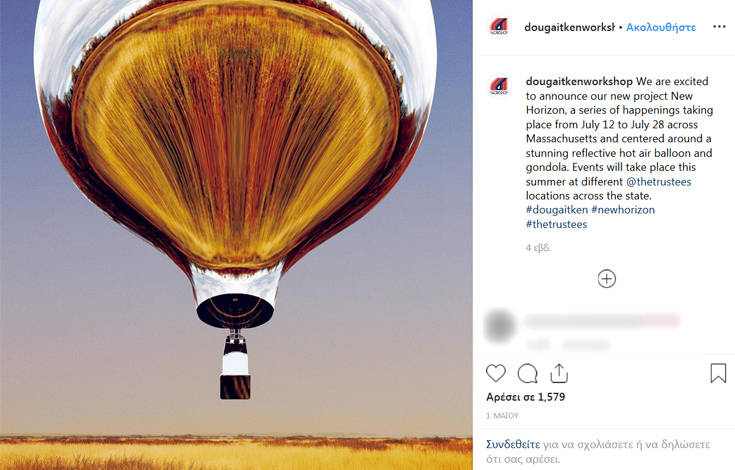Click the hot air balloon photo
The height and width of the screenshot is (470, 735).
pyautogui.click(x=236, y=235)
